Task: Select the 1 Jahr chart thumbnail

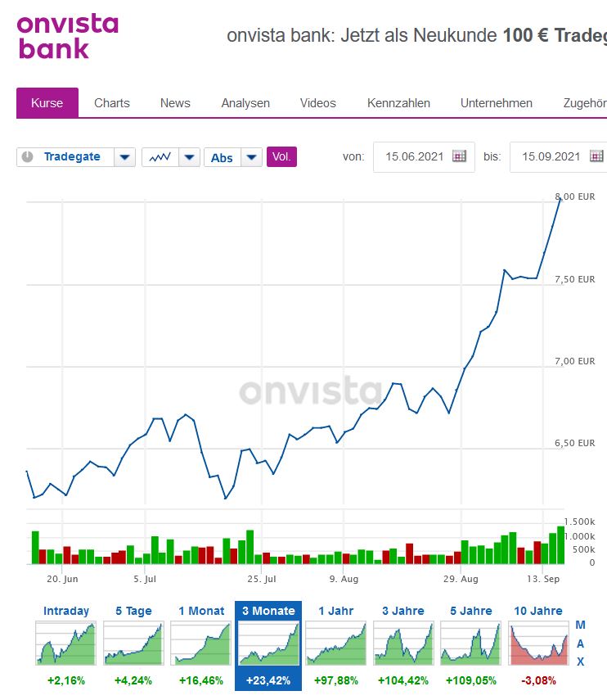Action: 336,644
